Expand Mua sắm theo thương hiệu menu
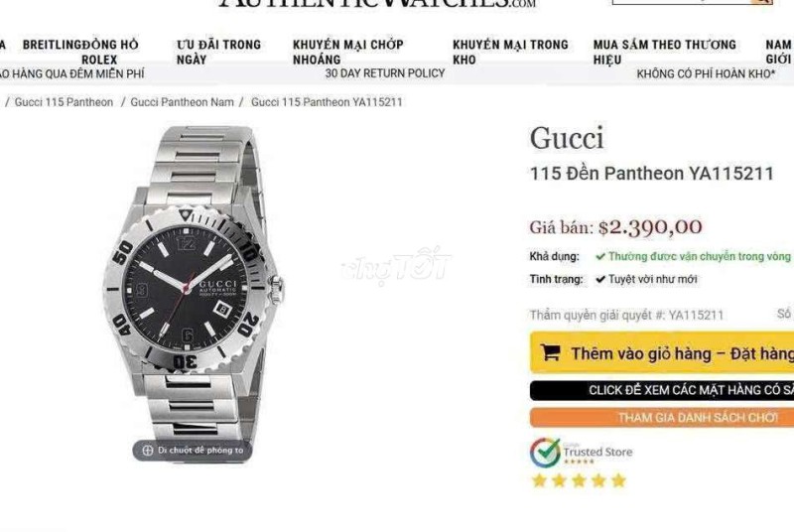 click(665, 52)
